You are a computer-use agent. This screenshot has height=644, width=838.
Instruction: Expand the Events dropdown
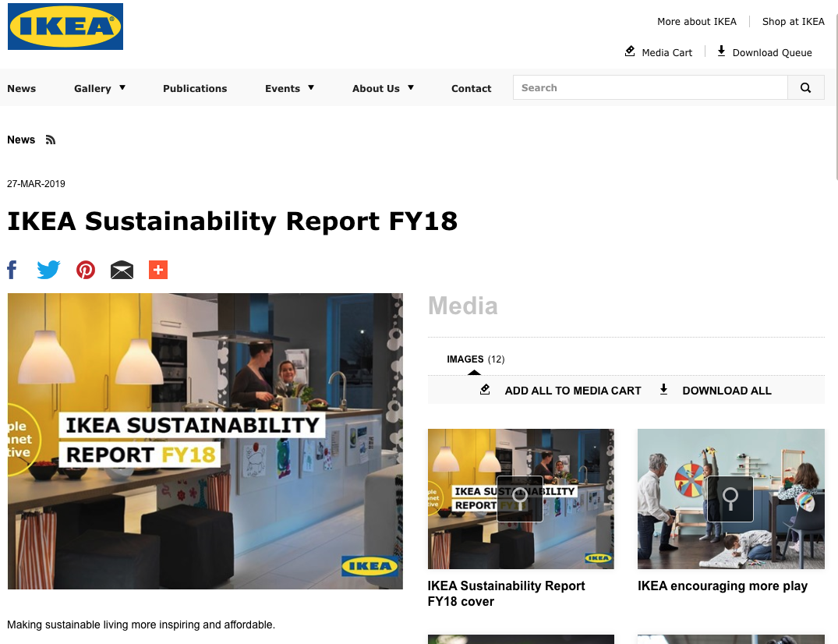click(x=289, y=88)
